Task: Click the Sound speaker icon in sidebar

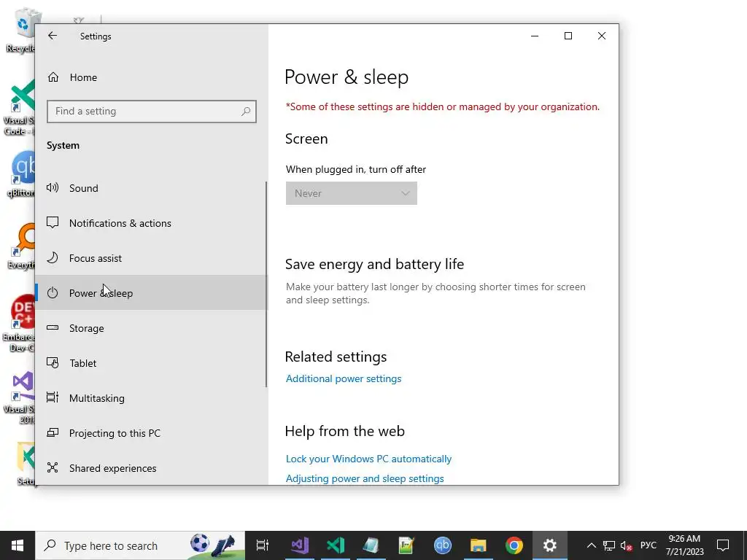Action: tap(53, 187)
